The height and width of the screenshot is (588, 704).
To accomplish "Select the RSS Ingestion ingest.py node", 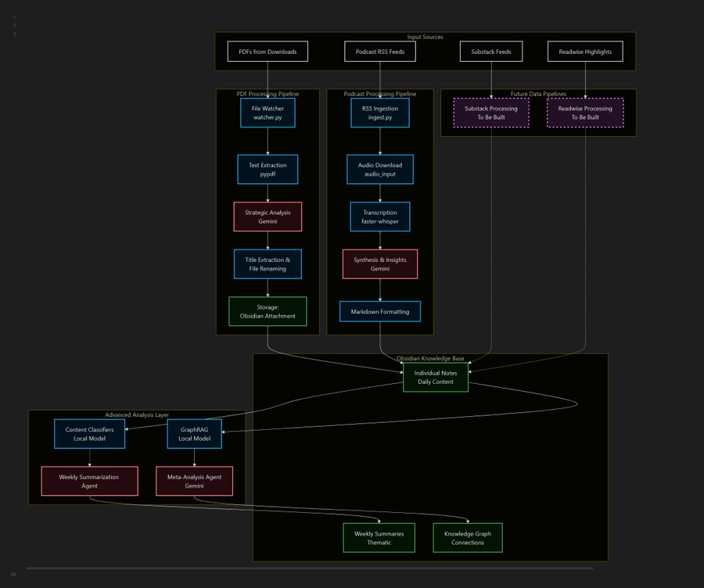I will point(380,113).
